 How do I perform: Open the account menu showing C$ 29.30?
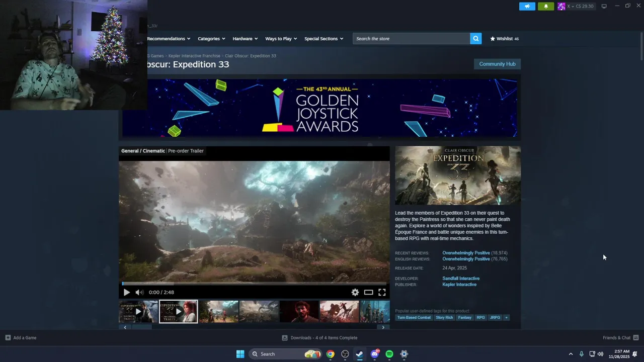[x=576, y=7]
